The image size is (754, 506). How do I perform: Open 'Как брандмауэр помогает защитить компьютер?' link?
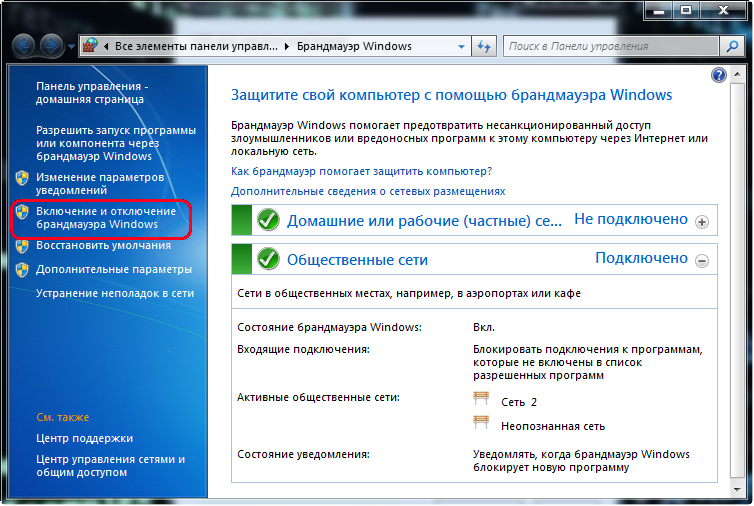(x=361, y=171)
